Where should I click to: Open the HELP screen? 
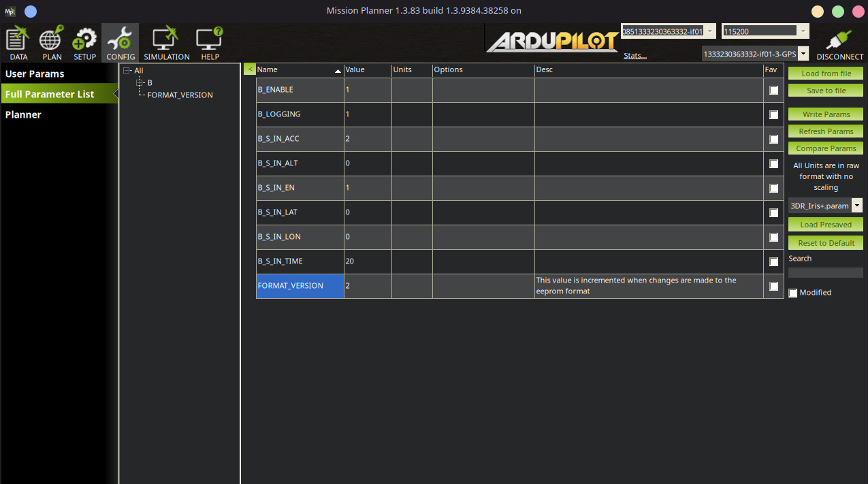pyautogui.click(x=210, y=44)
